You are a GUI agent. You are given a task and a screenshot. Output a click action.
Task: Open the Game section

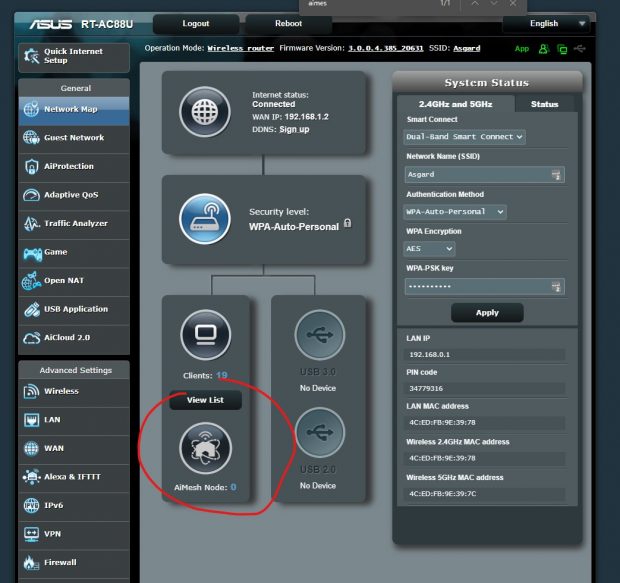(x=74, y=252)
